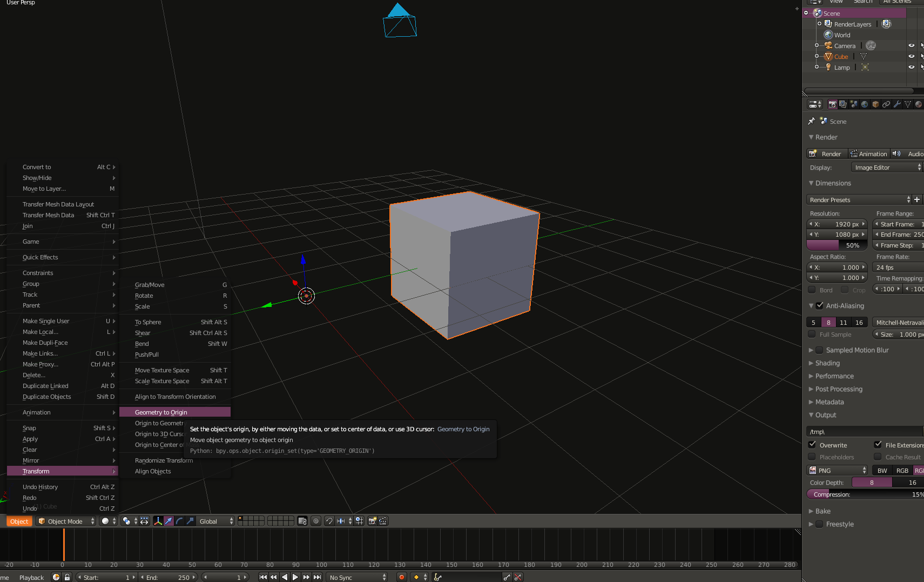Open the PNG file format dropdown
924x582 pixels.
coord(837,470)
